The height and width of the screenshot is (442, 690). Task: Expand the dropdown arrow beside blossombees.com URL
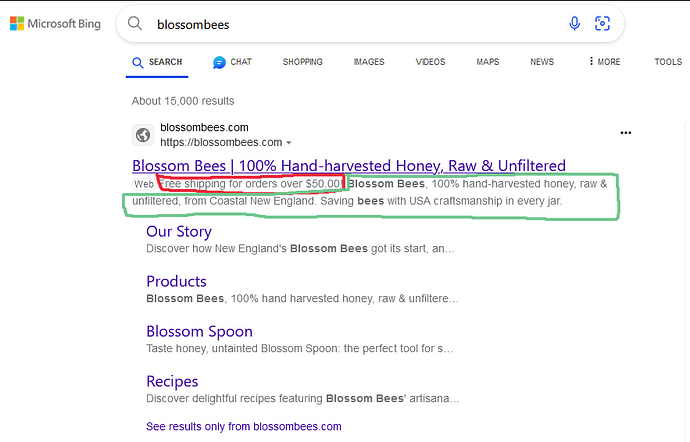[289, 143]
